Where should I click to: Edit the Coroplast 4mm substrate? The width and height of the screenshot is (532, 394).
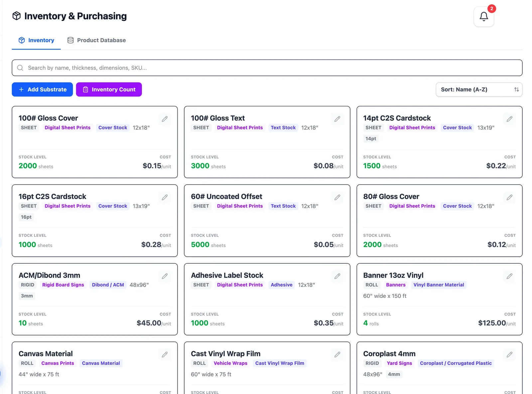(509, 355)
